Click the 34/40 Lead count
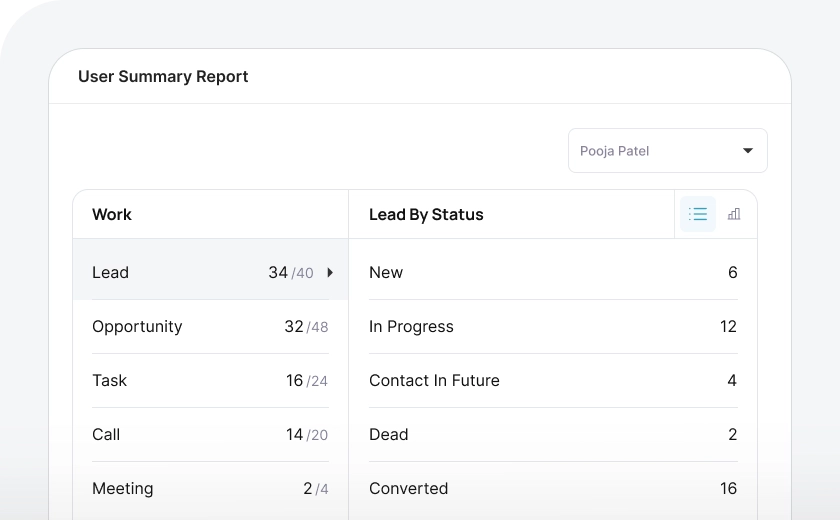The height and width of the screenshot is (520, 840). pyautogui.click(x=290, y=272)
